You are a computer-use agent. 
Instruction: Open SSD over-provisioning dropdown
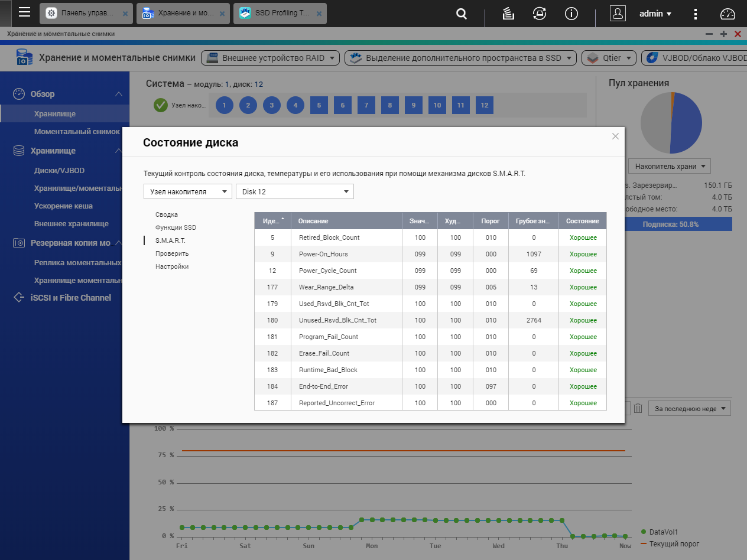(461, 58)
